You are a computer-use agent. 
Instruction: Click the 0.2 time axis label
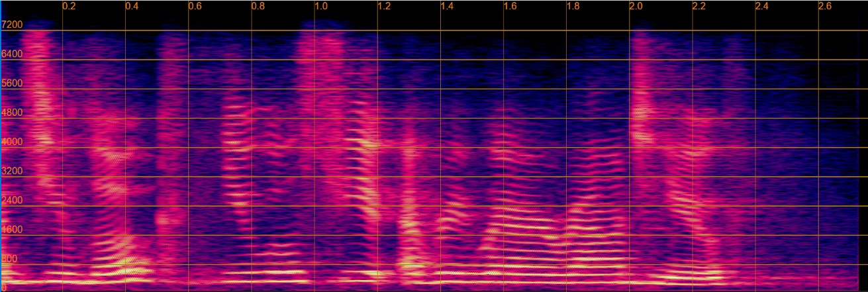(x=69, y=6)
